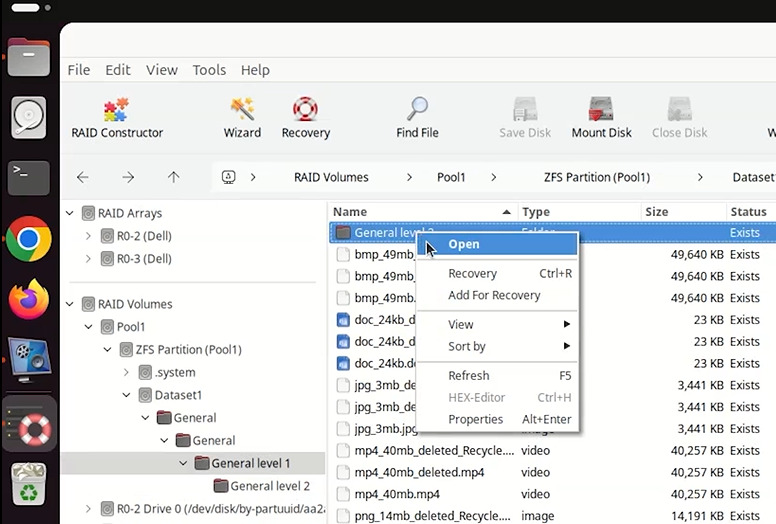The image size is (776, 524).
Task: Click the recovery app lifebuoy dock icon
Action: click(30, 425)
